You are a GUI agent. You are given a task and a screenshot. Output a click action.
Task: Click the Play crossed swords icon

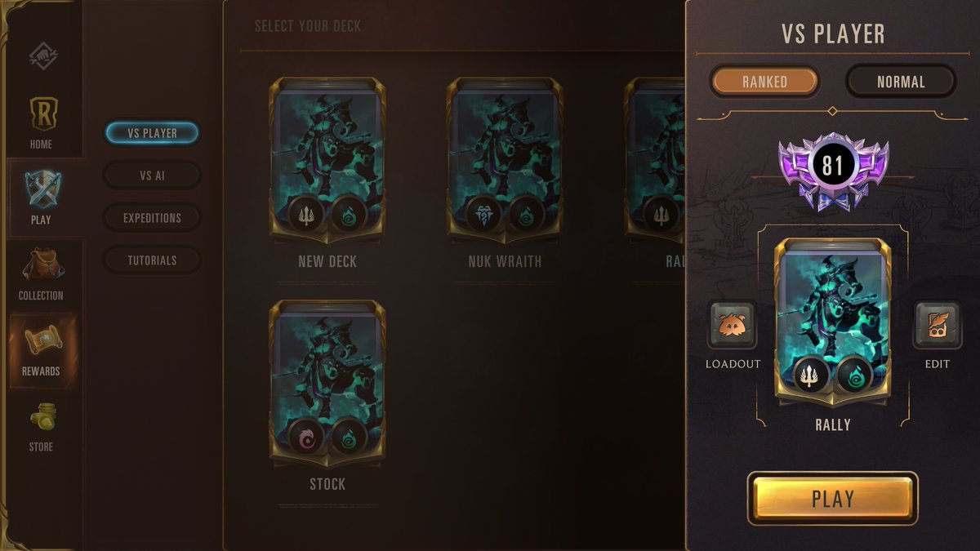click(x=41, y=190)
